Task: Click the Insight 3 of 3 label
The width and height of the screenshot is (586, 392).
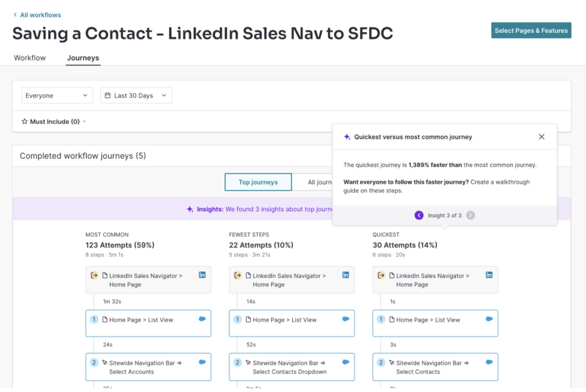Action: pyautogui.click(x=445, y=215)
